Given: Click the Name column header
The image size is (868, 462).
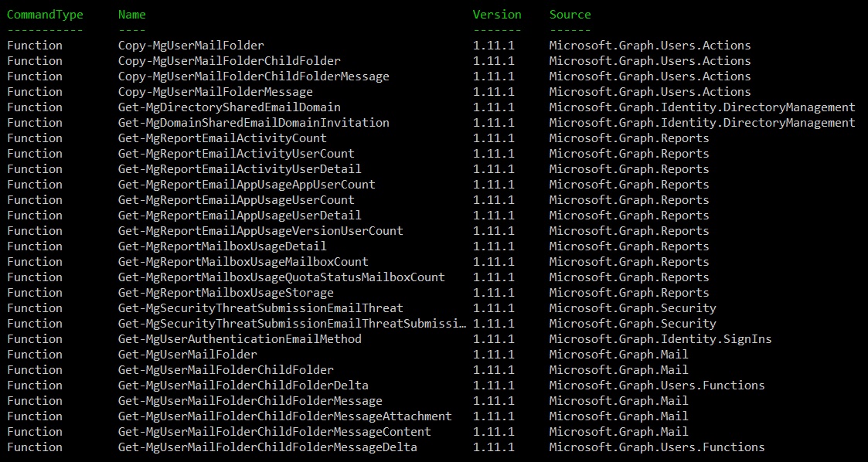Looking at the screenshot, I should coord(131,14).
